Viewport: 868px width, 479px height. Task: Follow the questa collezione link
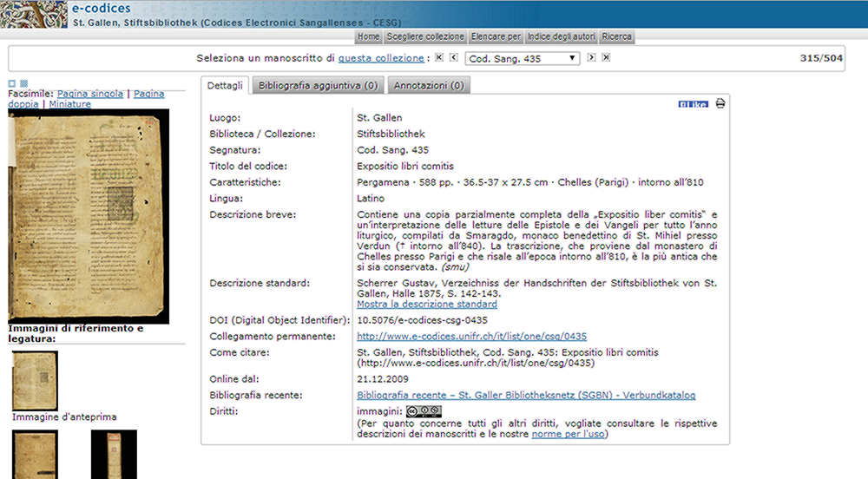381,58
